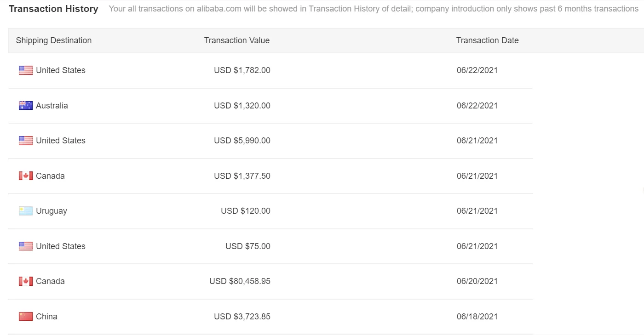The width and height of the screenshot is (644, 335).
Task: Click the US flag beside the $1,782.00 transaction
Action: click(26, 70)
